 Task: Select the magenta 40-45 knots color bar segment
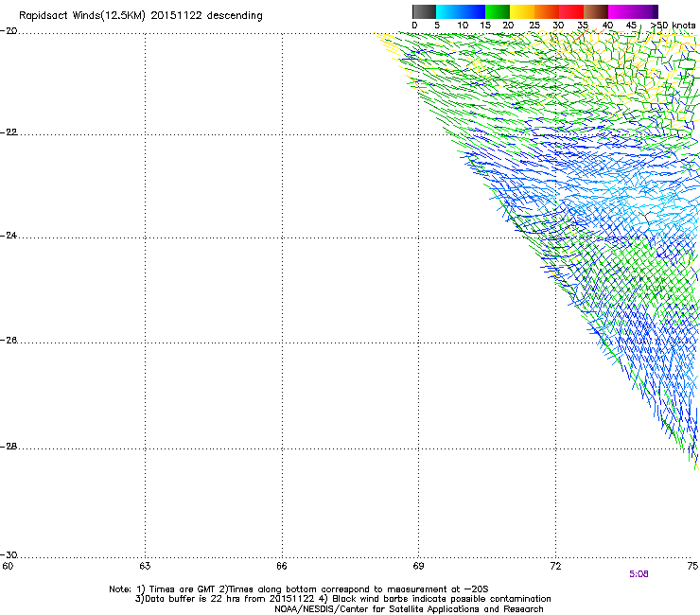point(621,11)
